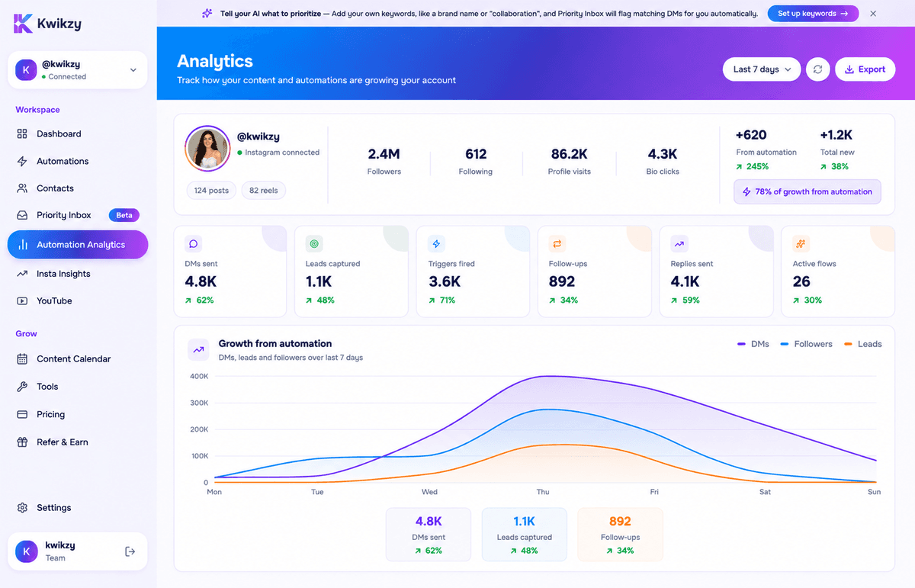Click the Automation Analytics bar chart icon
The width and height of the screenshot is (915, 588).
(x=22, y=245)
